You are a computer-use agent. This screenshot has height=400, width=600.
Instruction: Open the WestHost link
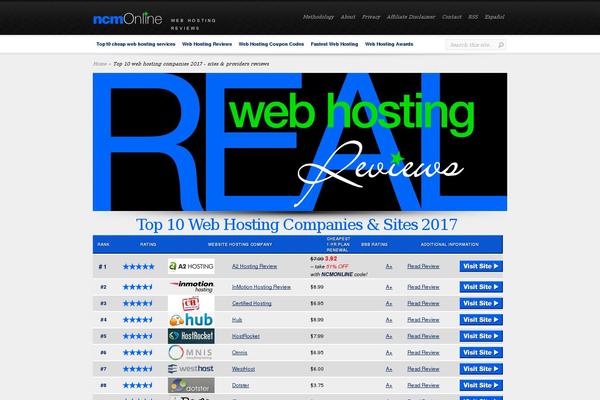tap(243, 369)
